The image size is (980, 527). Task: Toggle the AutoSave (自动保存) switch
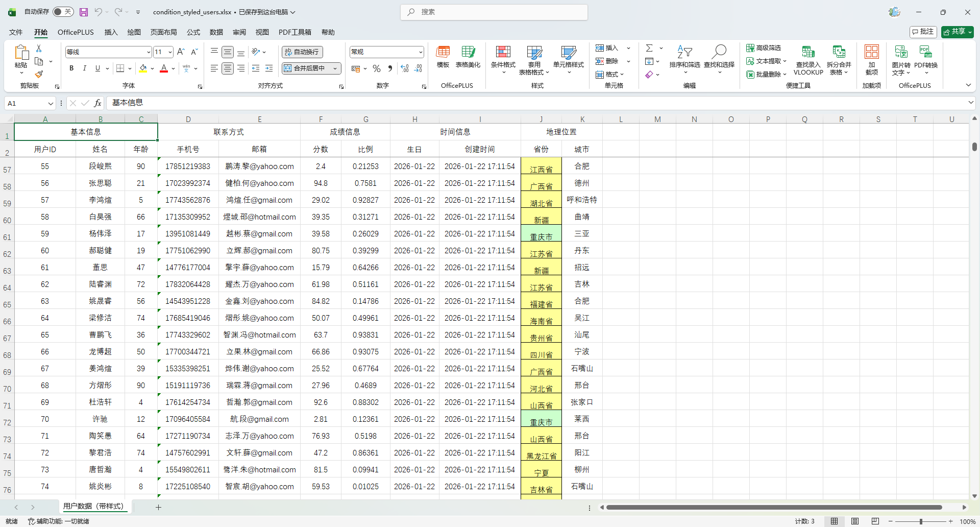click(x=63, y=12)
